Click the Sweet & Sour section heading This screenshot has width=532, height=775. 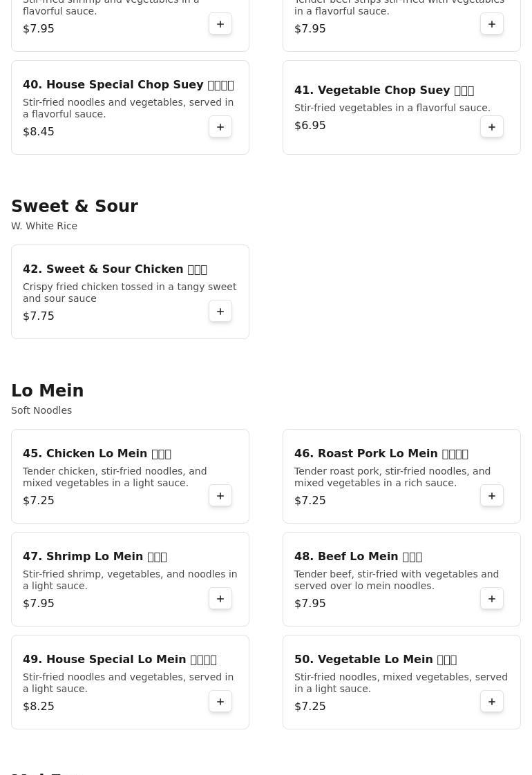click(x=75, y=206)
